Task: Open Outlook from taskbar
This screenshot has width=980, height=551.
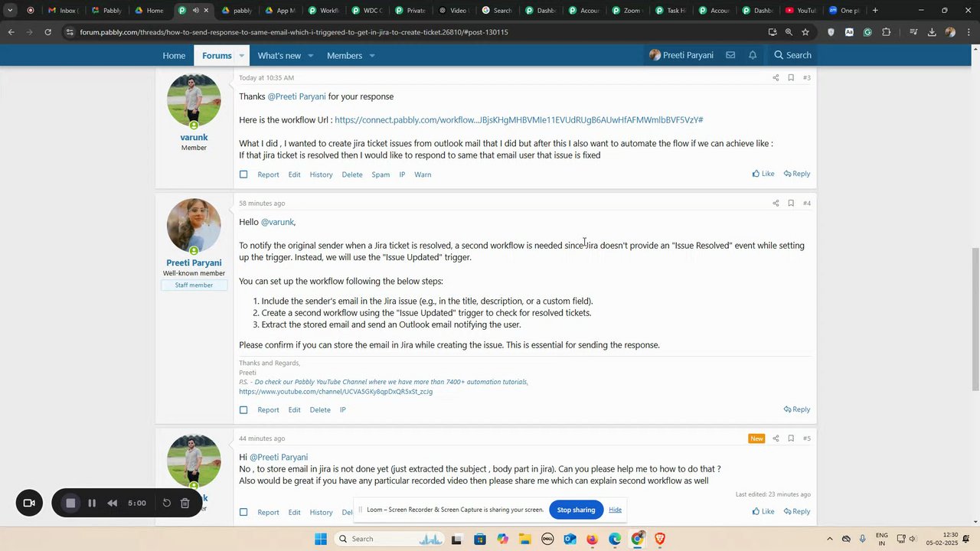Action: (x=570, y=539)
